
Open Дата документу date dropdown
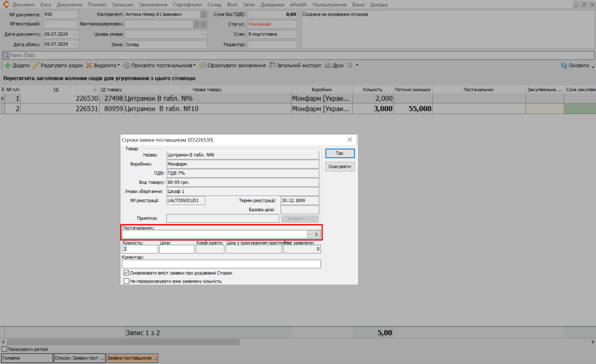[x=75, y=34]
